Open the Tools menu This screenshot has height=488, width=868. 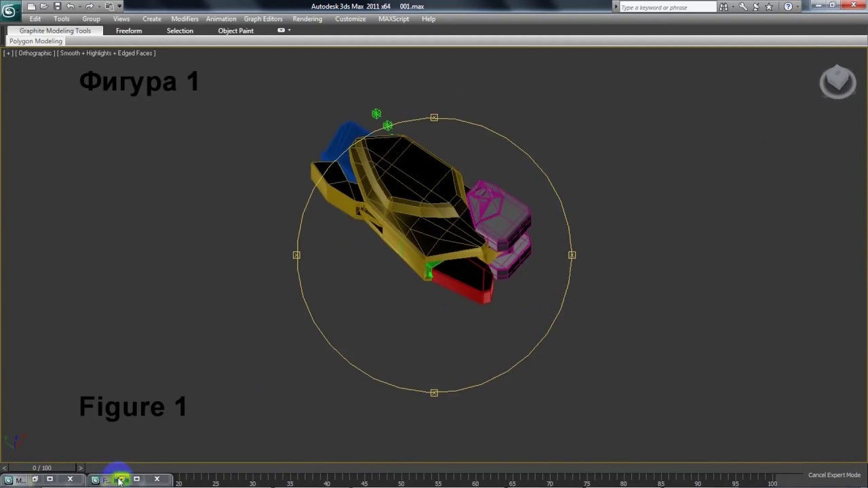tap(62, 19)
